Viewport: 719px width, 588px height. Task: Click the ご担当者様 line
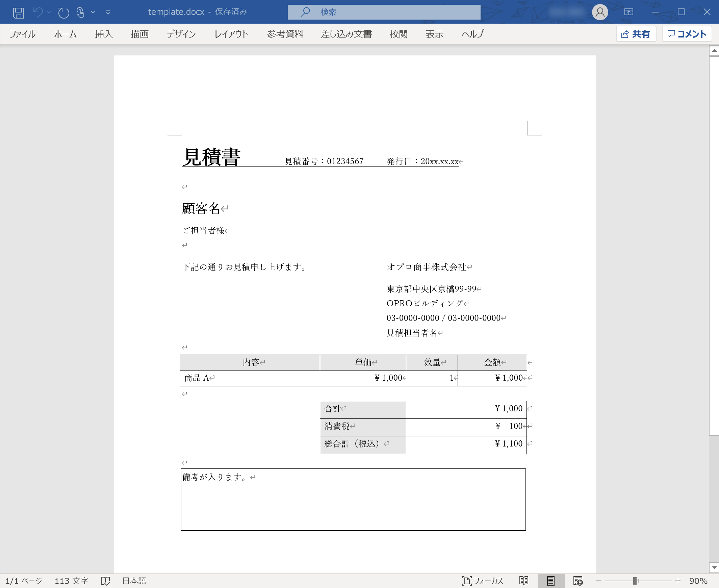[204, 231]
